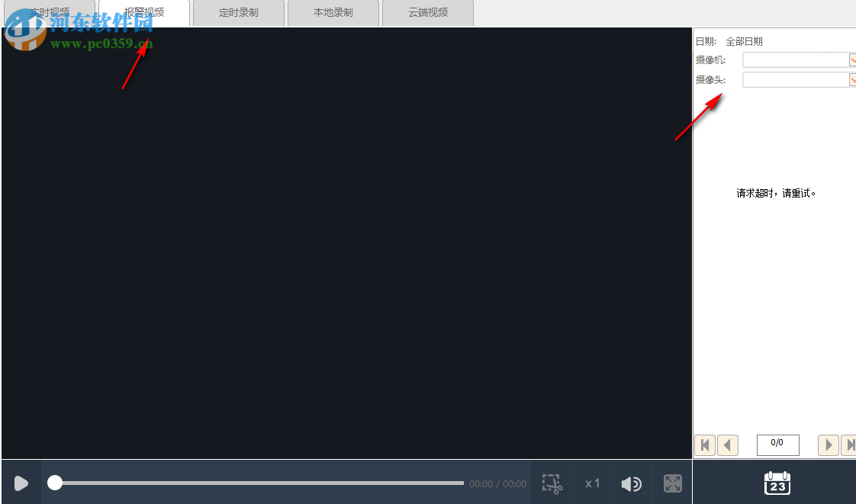Open the 摄像头 camera head dropdown
This screenshot has width=856, height=504.
tap(797, 79)
